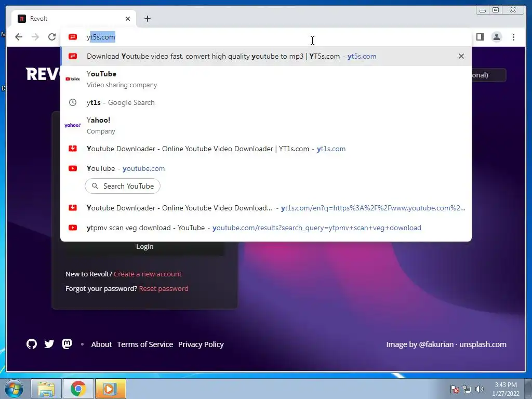This screenshot has width=532, height=399.
Task: Click the red downloader favicon beside yt1s.com/en
Action: (73, 208)
